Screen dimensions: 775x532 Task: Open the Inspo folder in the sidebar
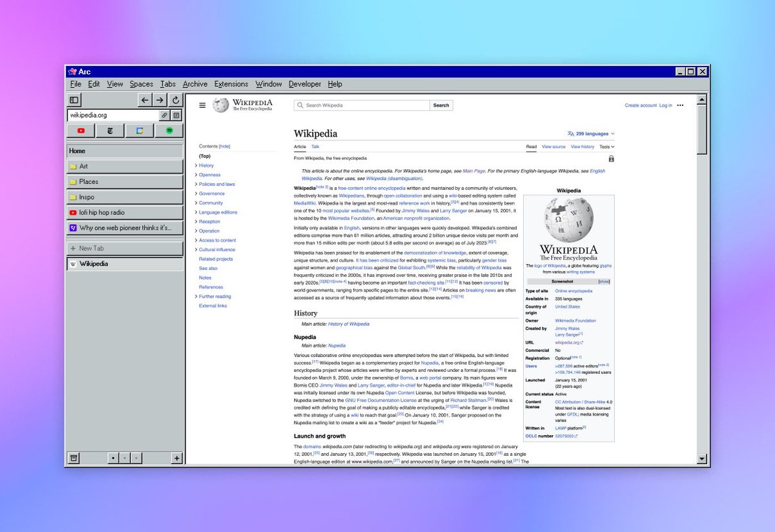(125, 197)
